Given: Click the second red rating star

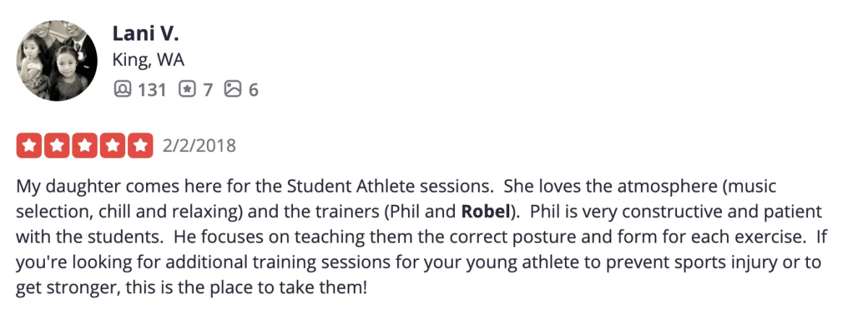Looking at the screenshot, I should pyautogui.click(x=56, y=146).
